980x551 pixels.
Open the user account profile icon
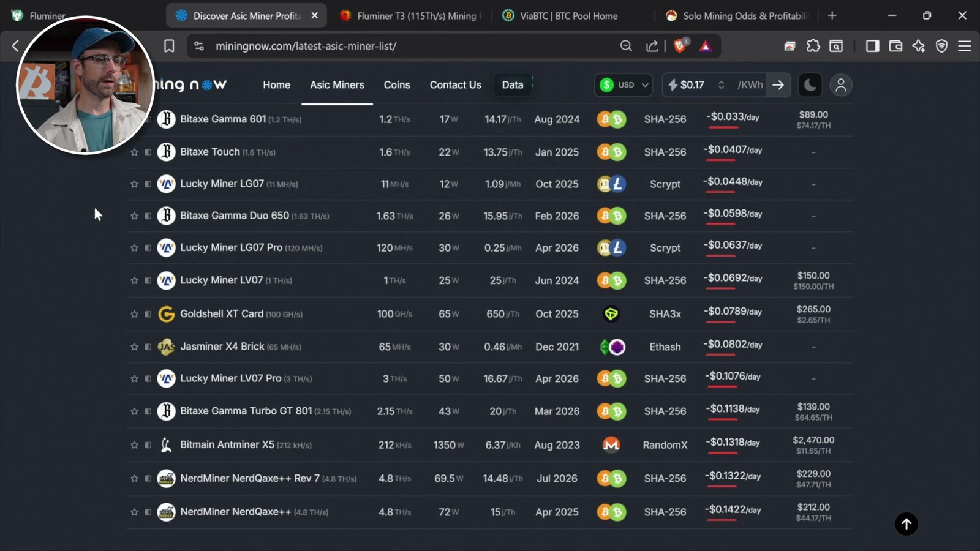pyautogui.click(x=841, y=85)
